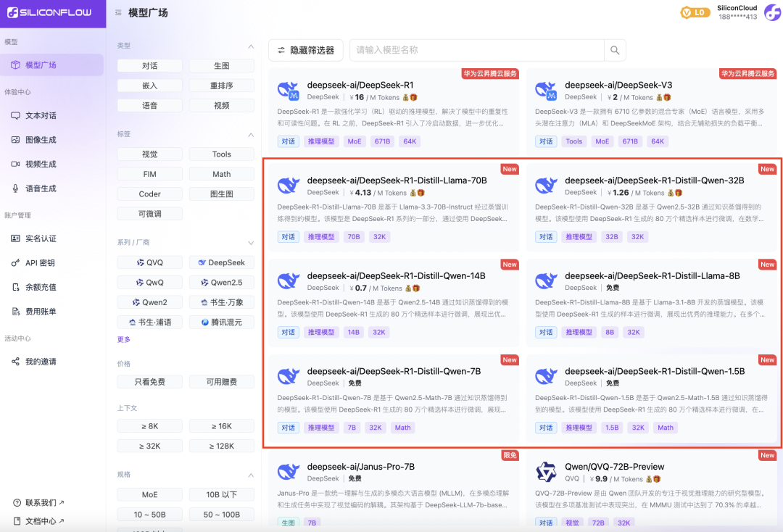Open 余额充值 from the sidebar

coord(43,286)
